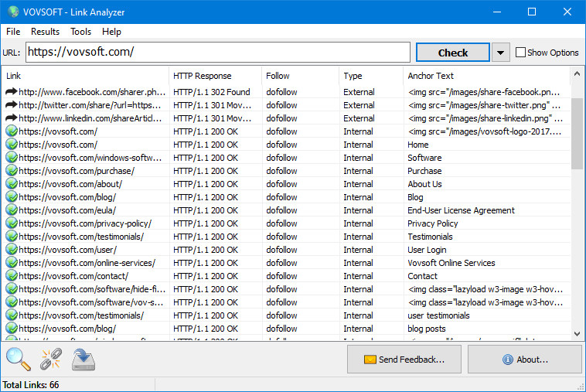
Task: Click the Send Feedback button
Action: 404,360
